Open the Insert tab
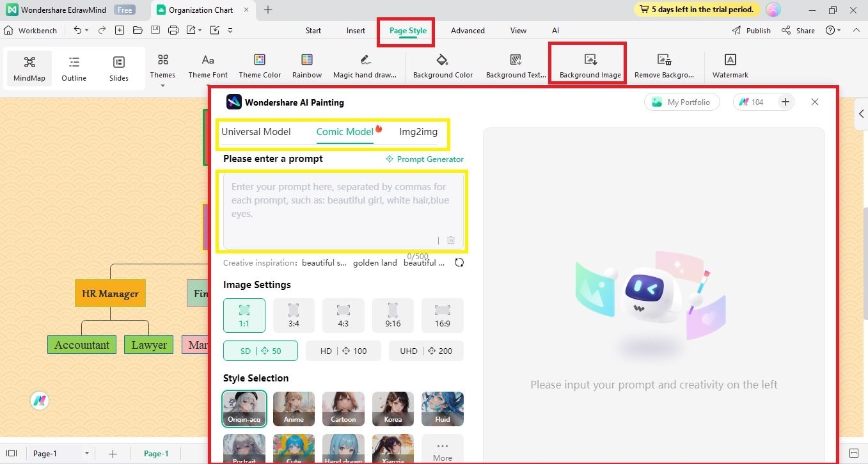 click(x=356, y=31)
